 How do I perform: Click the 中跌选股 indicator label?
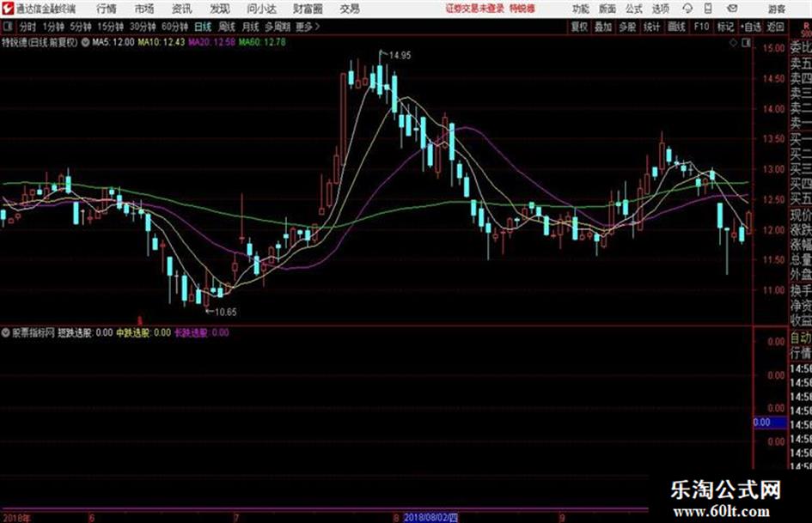coord(143,332)
